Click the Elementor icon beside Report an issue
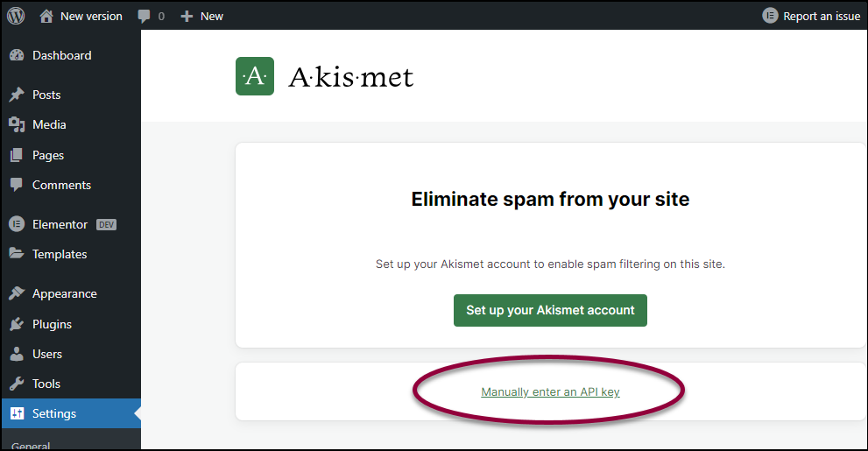The height and width of the screenshot is (451, 868). pos(770,16)
